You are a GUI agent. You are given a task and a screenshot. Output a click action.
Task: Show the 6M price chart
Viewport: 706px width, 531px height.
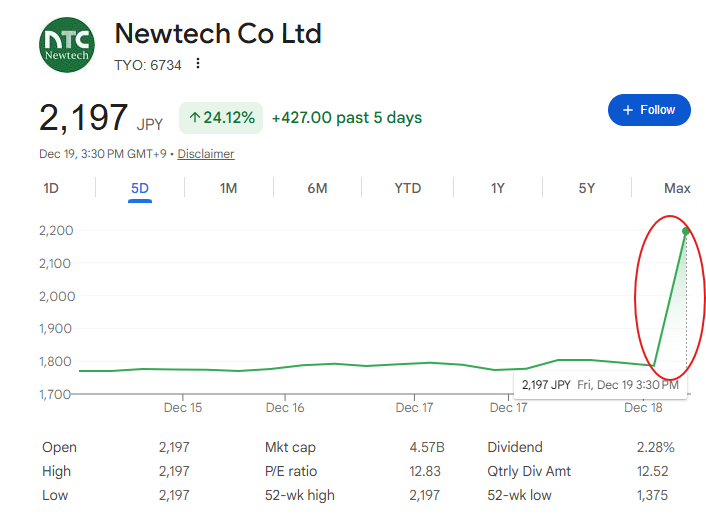pos(317,188)
